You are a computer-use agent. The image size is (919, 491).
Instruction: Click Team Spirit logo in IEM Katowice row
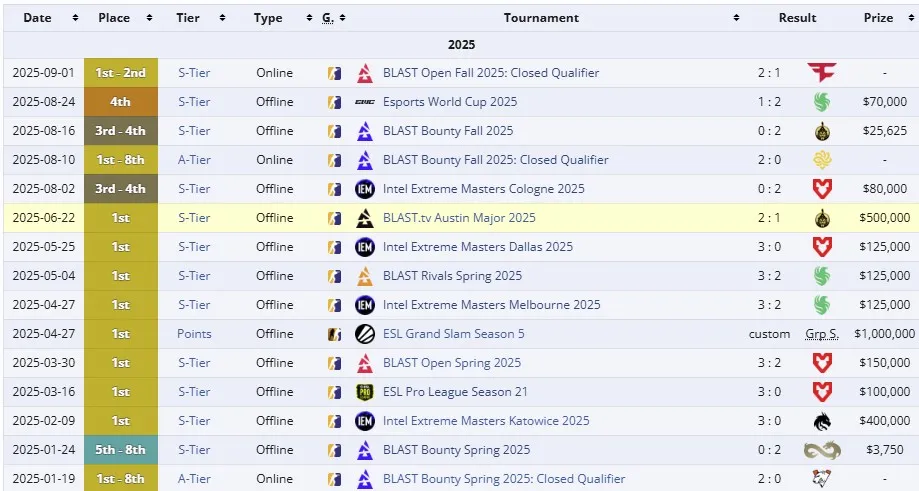(822, 421)
